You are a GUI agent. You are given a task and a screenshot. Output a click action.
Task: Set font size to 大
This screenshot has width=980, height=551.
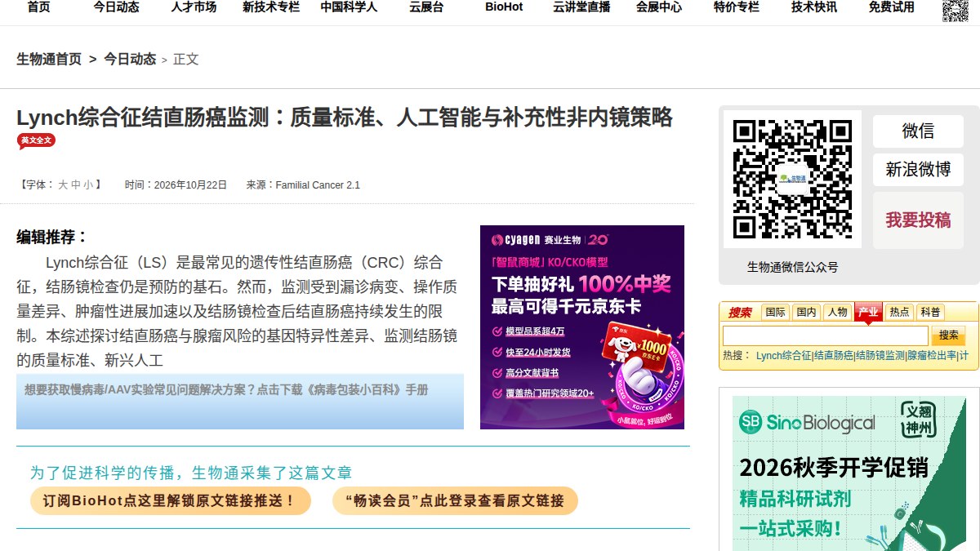63,185
